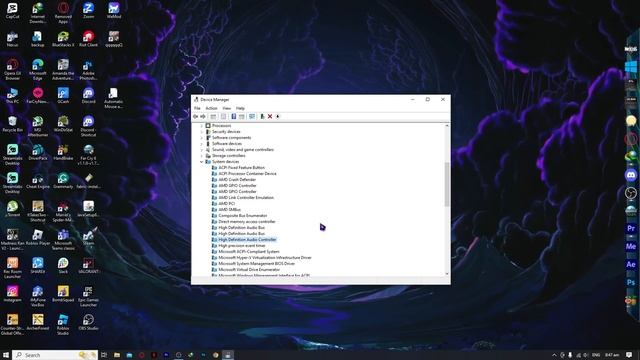The height and width of the screenshot is (360, 640).
Task: Select AMD Crash Defender device
Action: (237, 180)
